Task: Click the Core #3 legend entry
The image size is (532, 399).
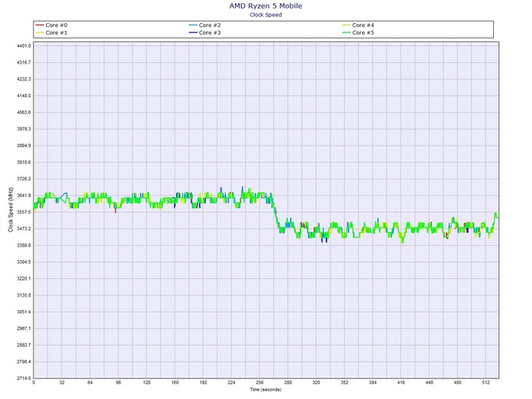Action: pos(205,33)
